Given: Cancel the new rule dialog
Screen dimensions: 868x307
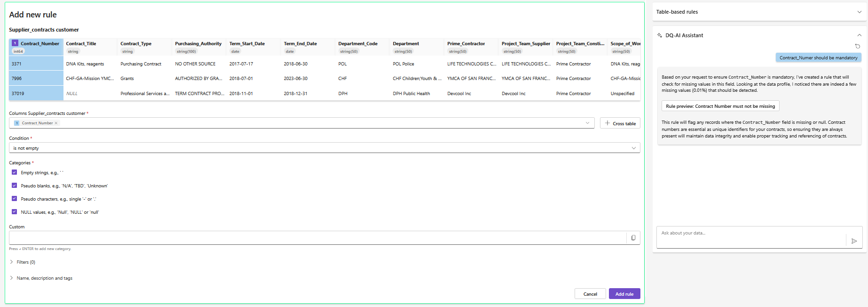Looking at the screenshot, I should click(x=590, y=294).
